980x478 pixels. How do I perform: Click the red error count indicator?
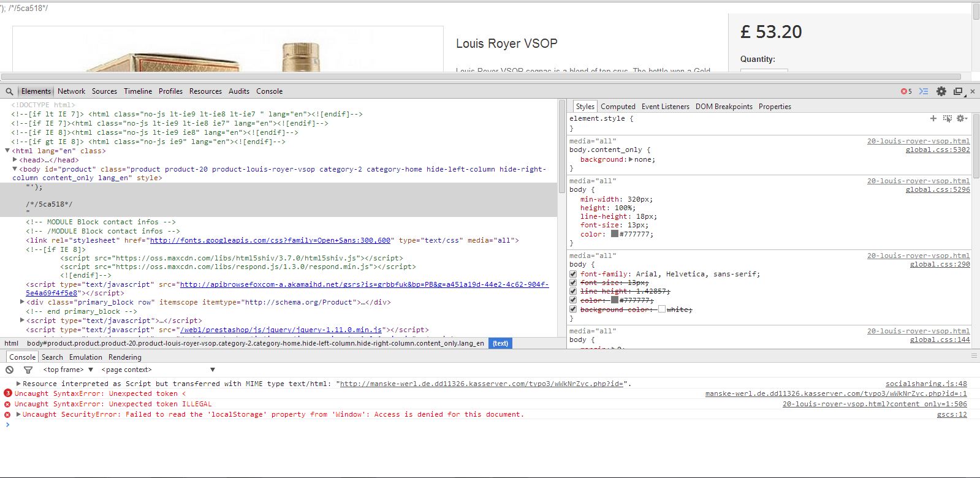(906, 91)
